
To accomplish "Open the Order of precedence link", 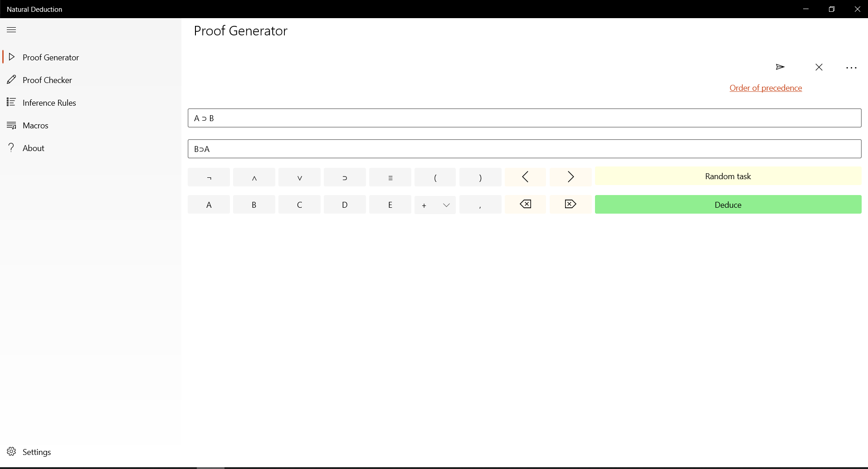I will pos(766,88).
